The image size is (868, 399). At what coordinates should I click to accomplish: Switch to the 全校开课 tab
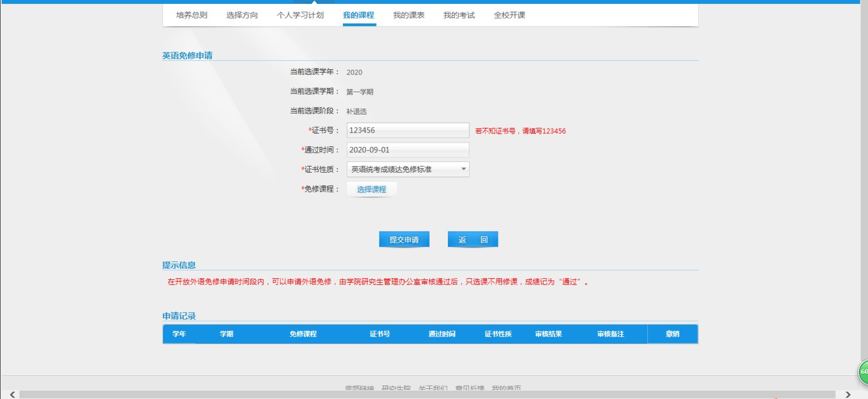coord(509,15)
